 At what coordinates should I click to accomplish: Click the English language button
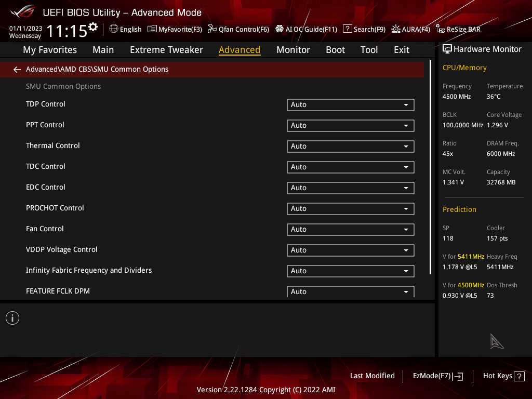126,29
